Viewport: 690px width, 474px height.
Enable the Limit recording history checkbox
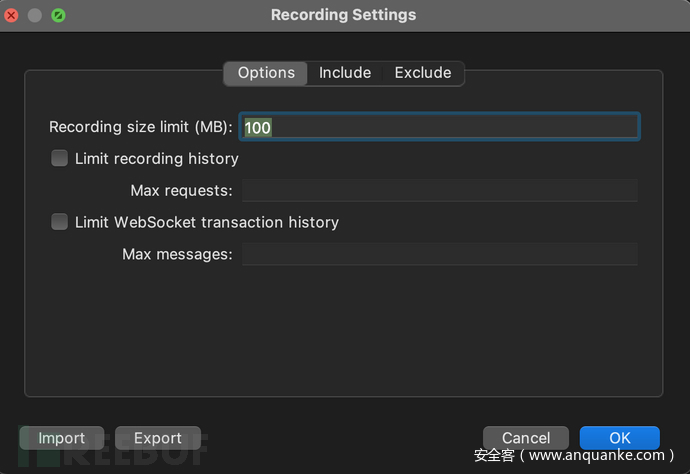click(x=60, y=158)
